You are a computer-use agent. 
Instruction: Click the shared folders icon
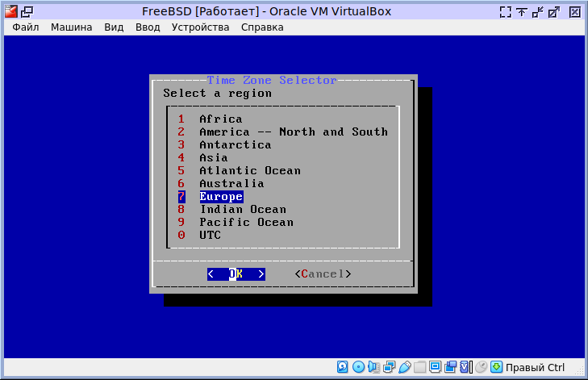pos(419,367)
